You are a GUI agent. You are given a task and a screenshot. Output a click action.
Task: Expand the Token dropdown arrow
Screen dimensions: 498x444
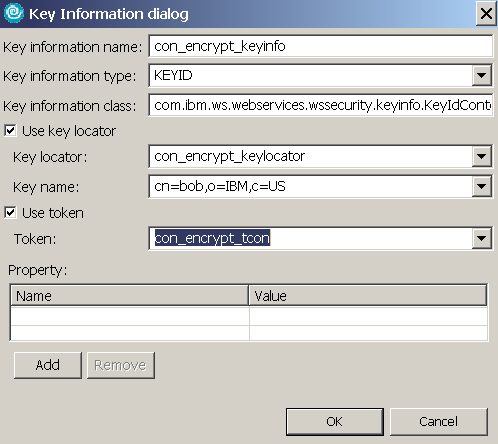coord(481,238)
